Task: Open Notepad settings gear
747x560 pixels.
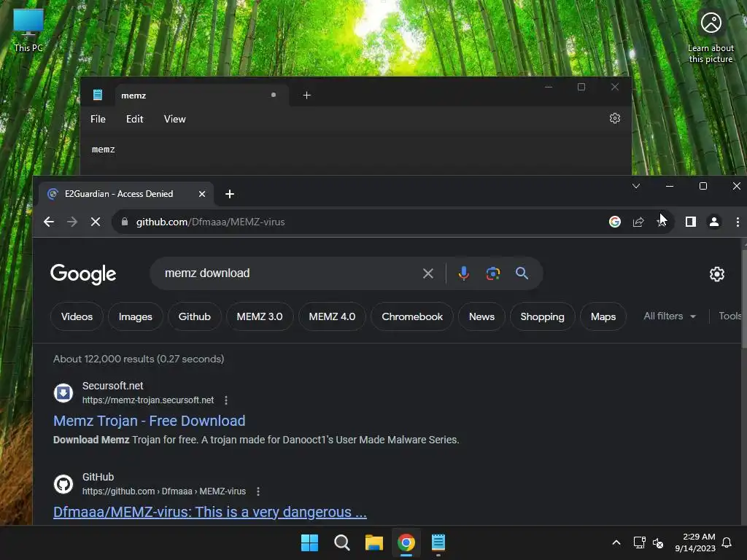Action: 615,118
